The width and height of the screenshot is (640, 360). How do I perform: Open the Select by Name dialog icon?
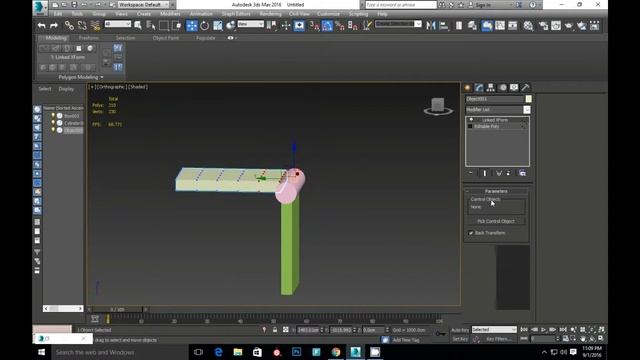151,26
